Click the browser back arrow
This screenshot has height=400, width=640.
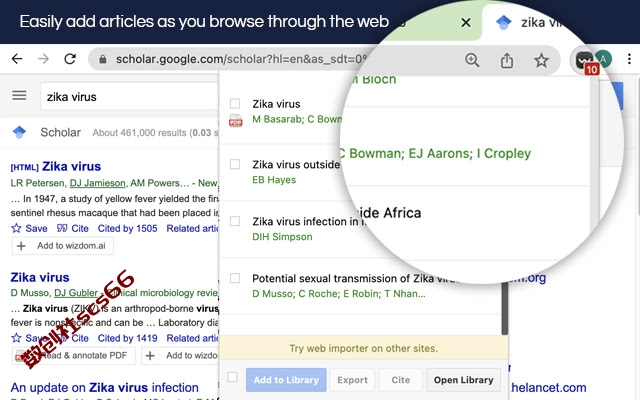tap(17, 59)
